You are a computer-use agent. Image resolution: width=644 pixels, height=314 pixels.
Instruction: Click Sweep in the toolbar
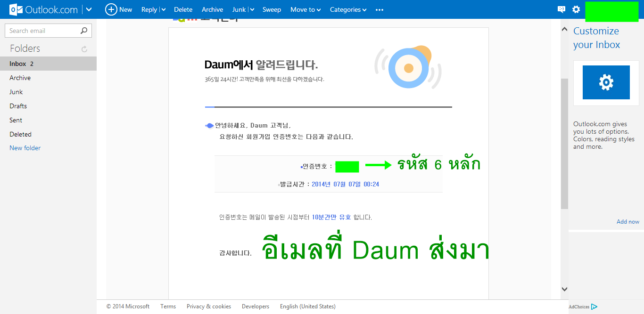pos(272,9)
